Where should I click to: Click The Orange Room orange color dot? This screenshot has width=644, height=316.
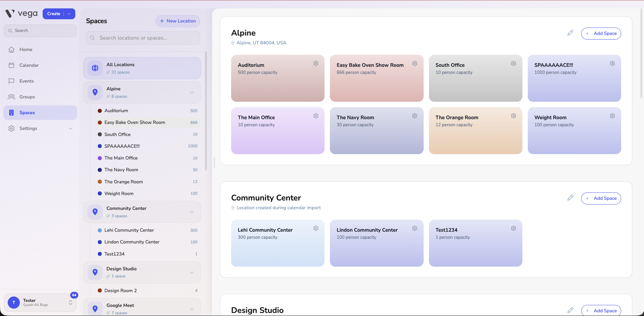[x=100, y=182]
